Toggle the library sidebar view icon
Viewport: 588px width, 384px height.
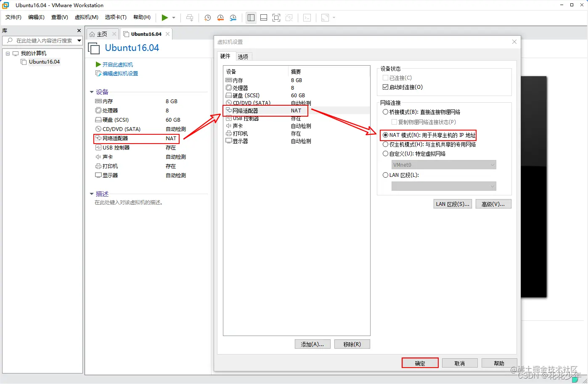251,18
